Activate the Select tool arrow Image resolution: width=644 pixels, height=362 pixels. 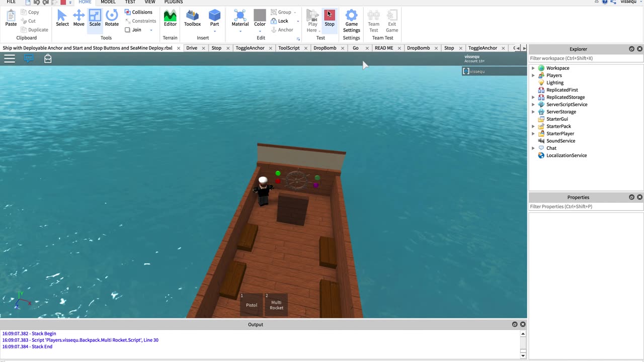[62, 18]
